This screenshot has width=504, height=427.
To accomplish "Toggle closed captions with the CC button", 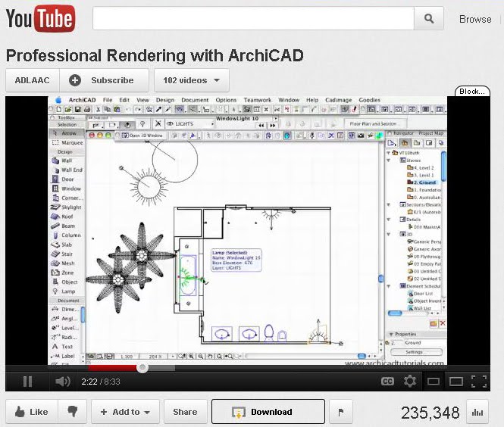I will point(387,381).
